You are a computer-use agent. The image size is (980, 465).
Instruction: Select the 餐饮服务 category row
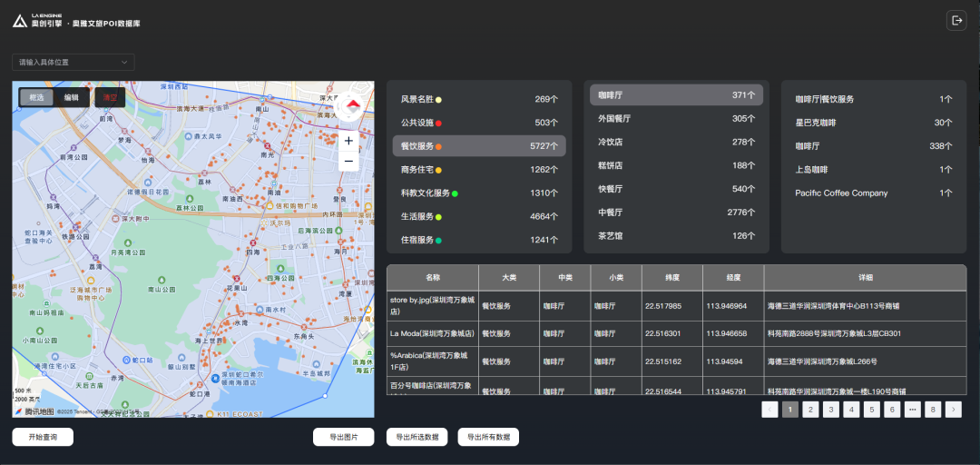[479, 146]
